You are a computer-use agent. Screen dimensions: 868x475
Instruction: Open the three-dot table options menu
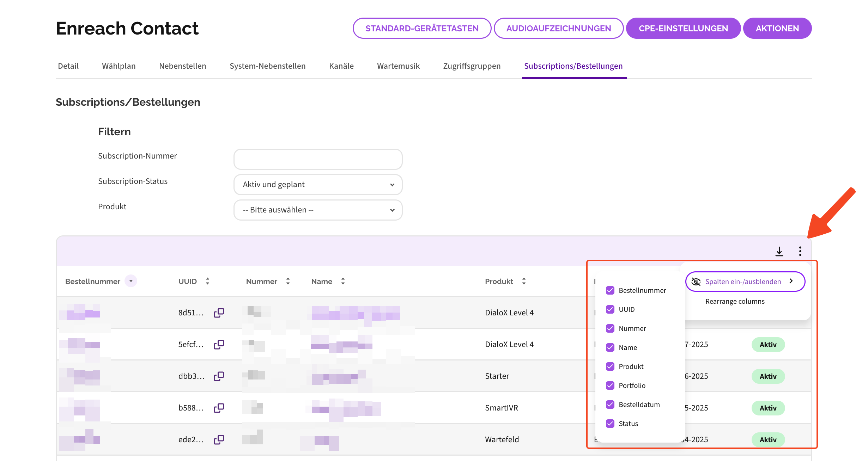tap(800, 251)
